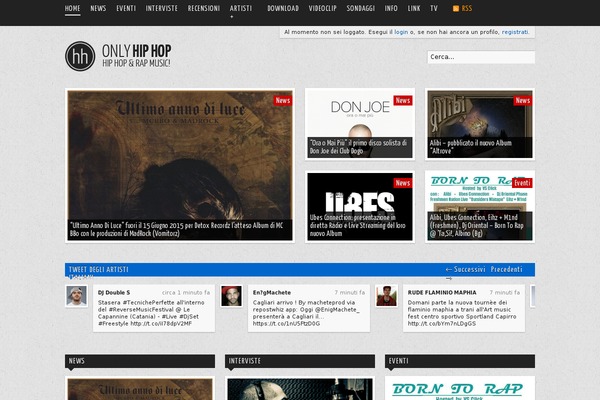
Task: Click En?gMachete '7 minuti fa' timestamp
Action: [350, 292]
